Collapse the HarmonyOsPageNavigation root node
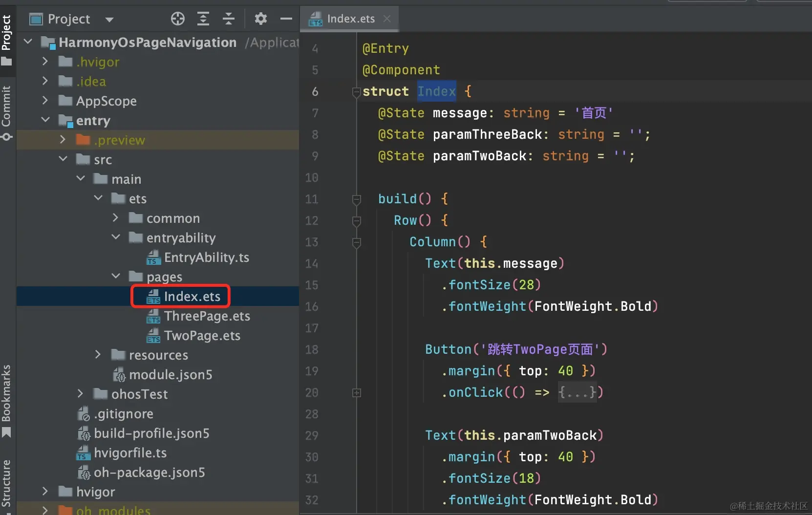This screenshot has width=812, height=515. [28, 42]
